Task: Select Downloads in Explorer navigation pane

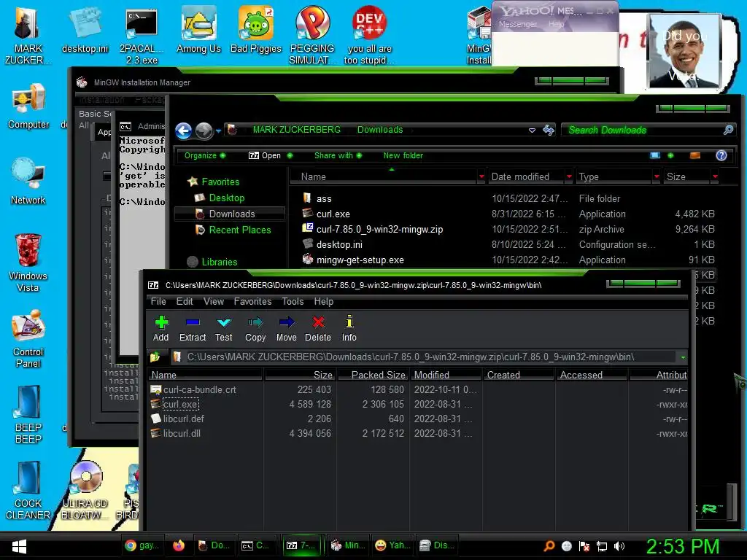Action: click(x=231, y=214)
